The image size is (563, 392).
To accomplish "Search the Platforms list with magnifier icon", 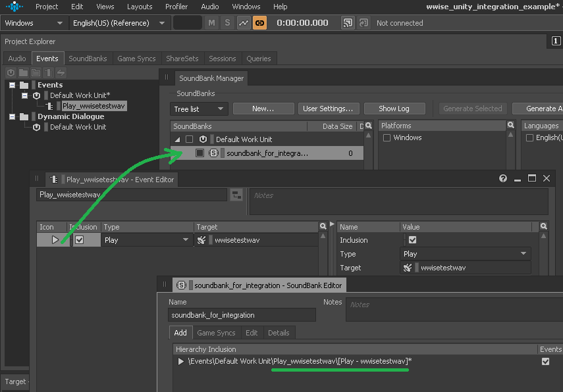I will pos(510,125).
